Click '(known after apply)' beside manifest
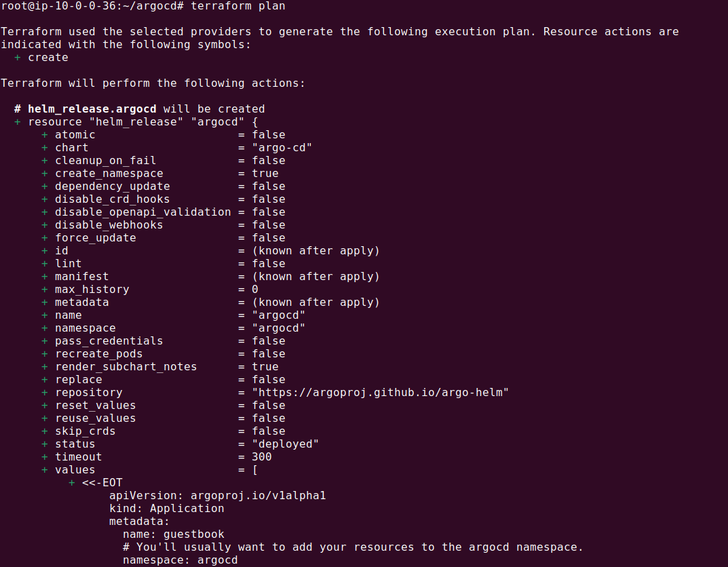The width and height of the screenshot is (728, 567). click(x=315, y=276)
